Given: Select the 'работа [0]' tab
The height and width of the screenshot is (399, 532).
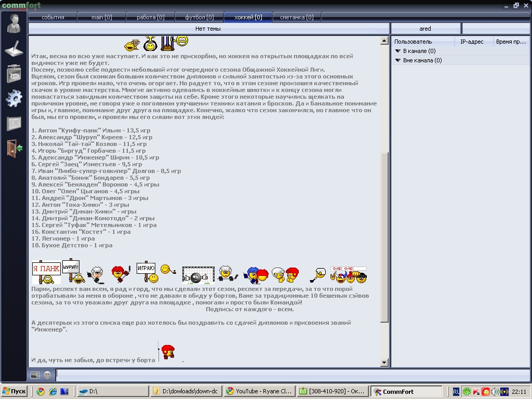Looking at the screenshot, I should coord(150,17).
